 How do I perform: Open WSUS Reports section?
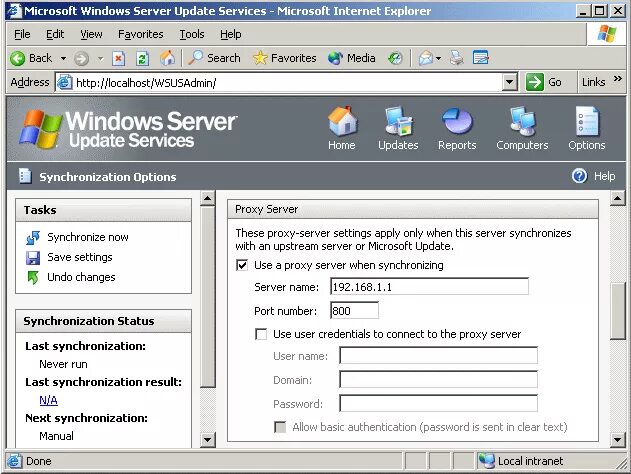pos(457,128)
